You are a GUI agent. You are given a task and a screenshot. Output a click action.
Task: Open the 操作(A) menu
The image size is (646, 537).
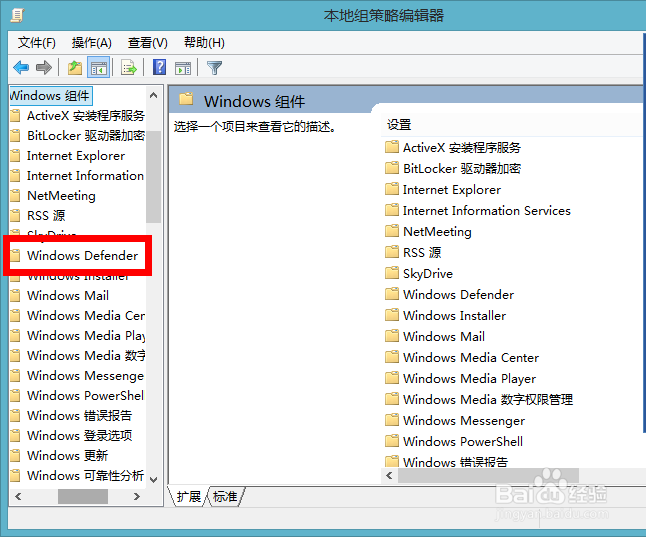91,42
